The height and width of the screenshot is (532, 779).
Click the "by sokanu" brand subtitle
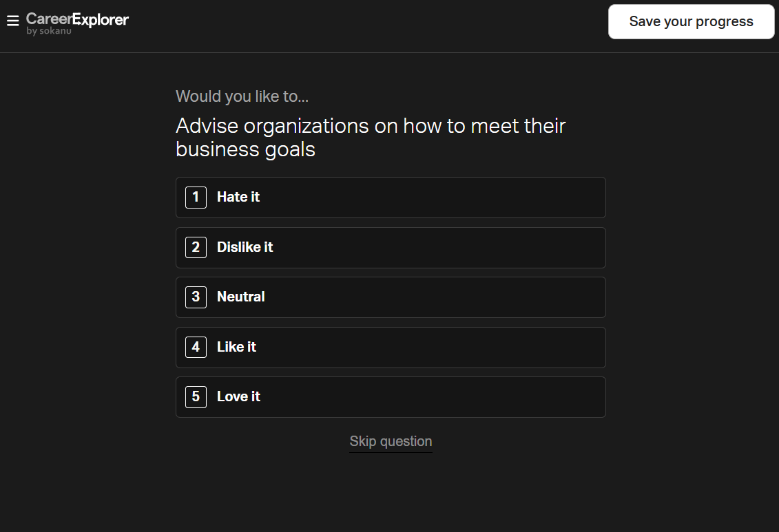tap(49, 32)
